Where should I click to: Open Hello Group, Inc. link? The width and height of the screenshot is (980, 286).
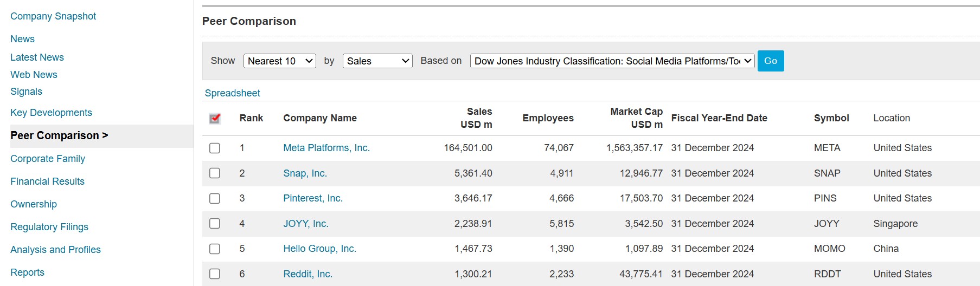[x=319, y=249]
